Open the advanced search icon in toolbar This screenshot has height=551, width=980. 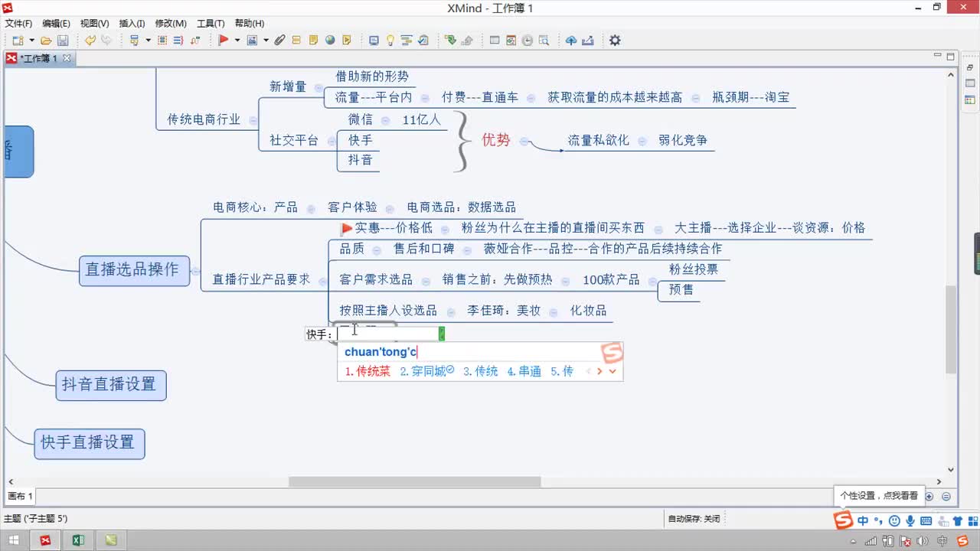coord(544,40)
